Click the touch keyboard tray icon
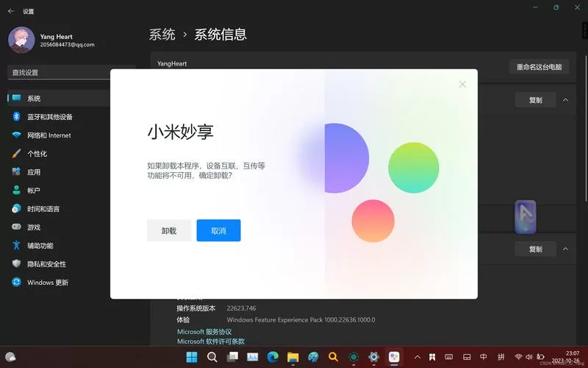The image size is (588, 368). click(x=449, y=357)
